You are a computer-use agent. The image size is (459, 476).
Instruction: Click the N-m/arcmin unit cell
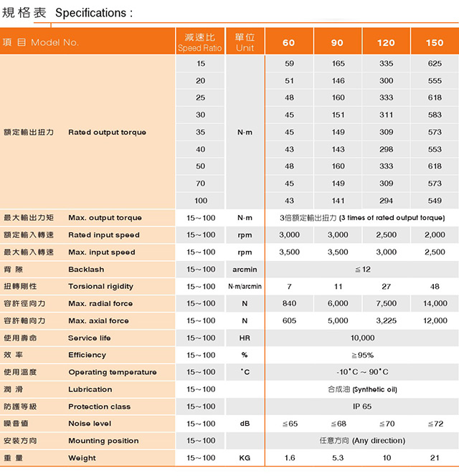245,286
